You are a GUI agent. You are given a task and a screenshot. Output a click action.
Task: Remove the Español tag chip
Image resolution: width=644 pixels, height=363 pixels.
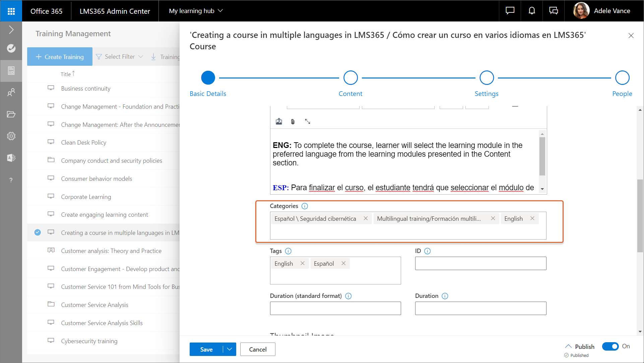343,263
